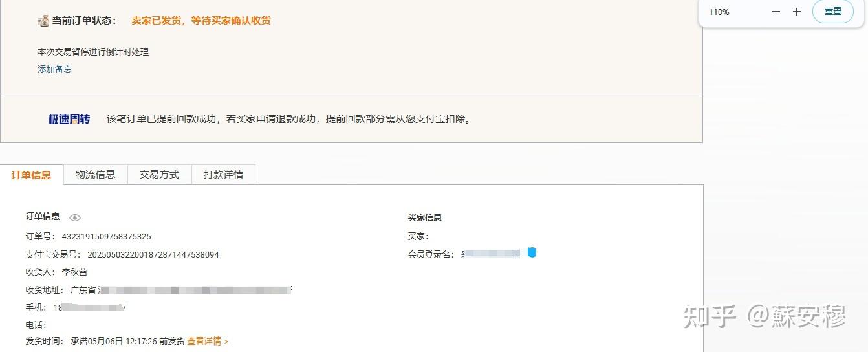Screen dimensions: 868x352
Task: Click the 添加备忘 link
Action: click(x=55, y=69)
